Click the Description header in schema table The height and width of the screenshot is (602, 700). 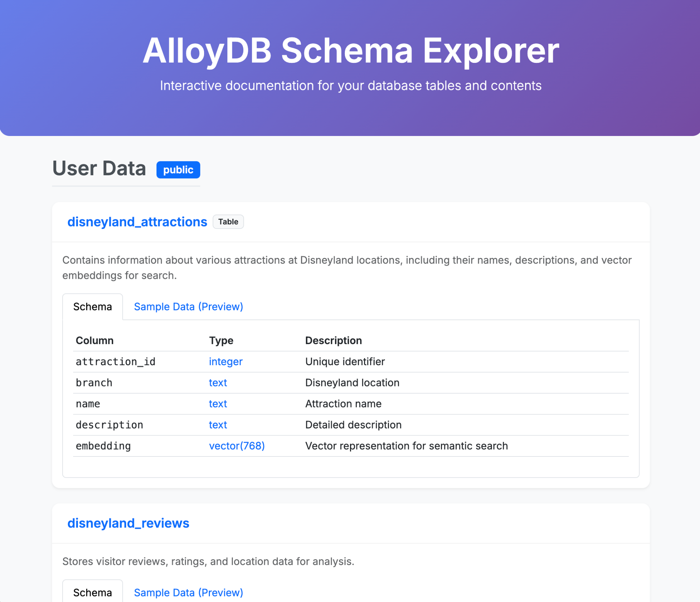333,340
